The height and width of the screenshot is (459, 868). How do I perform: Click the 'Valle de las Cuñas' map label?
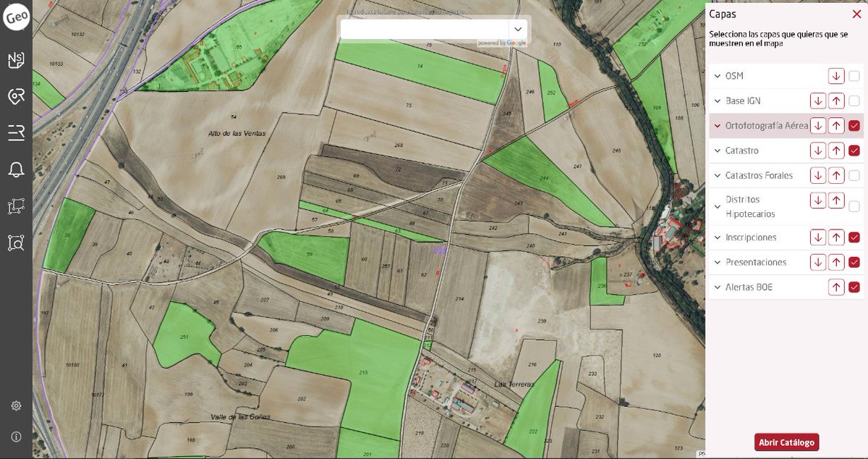tap(239, 417)
